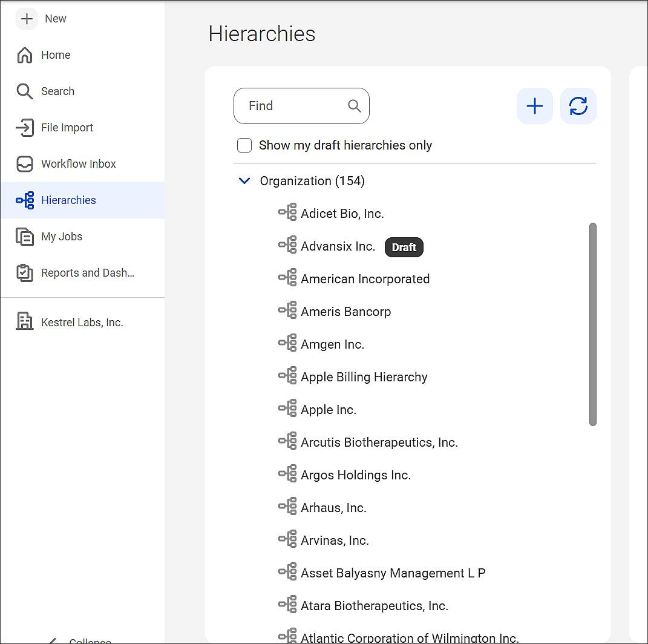Click hierarchy icon beside Argos Holdings Inc.
The width and height of the screenshot is (648, 644).
(x=287, y=473)
